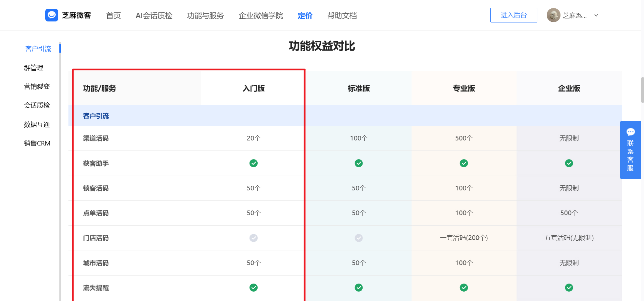Click 城市活码 100个 under 专业版

point(464,263)
